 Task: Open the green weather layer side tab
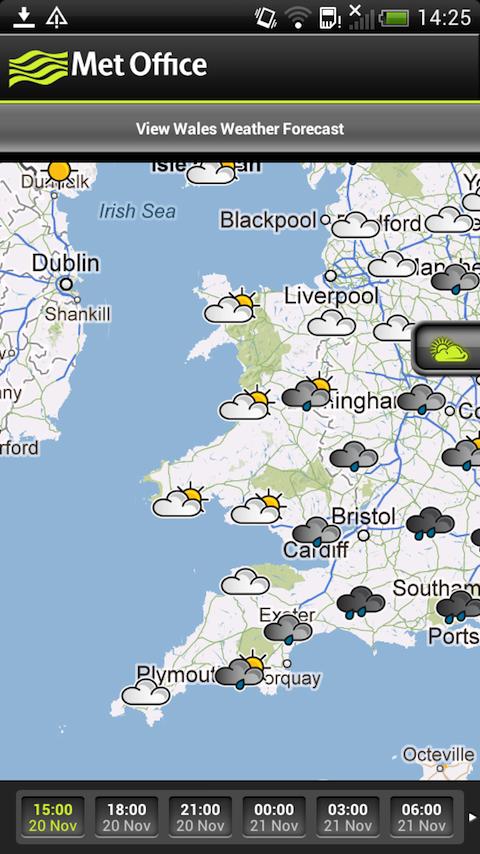[447, 349]
